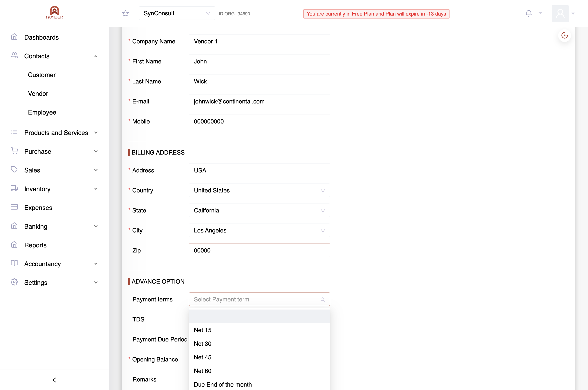Click the Free Plan expiry notice
The height and width of the screenshot is (390, 588).
376,14
